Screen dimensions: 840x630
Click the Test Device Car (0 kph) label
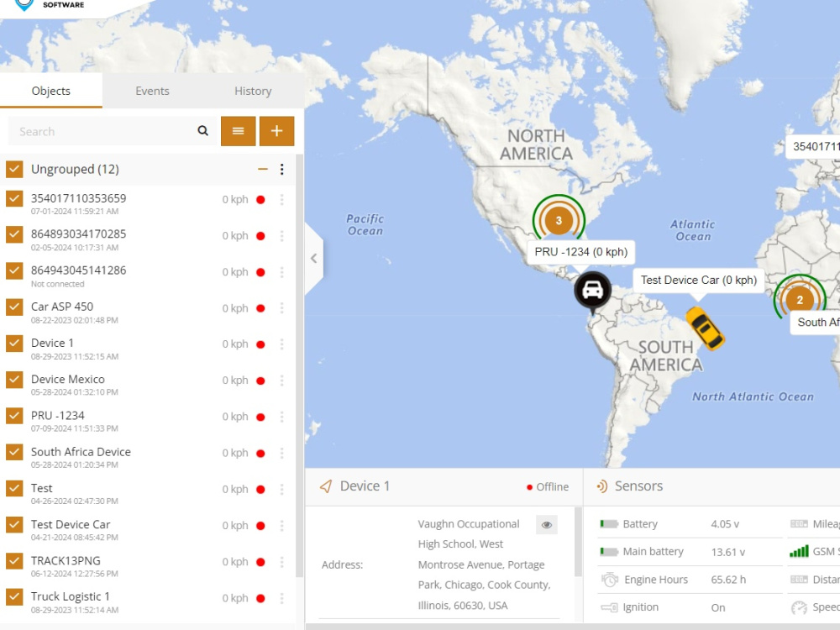tap(699, 281)
